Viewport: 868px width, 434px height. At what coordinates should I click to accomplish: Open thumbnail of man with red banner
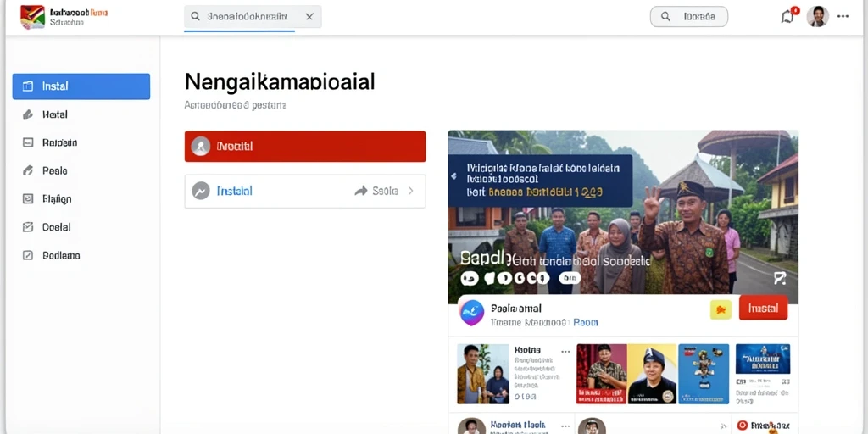(x=602, y=374)
